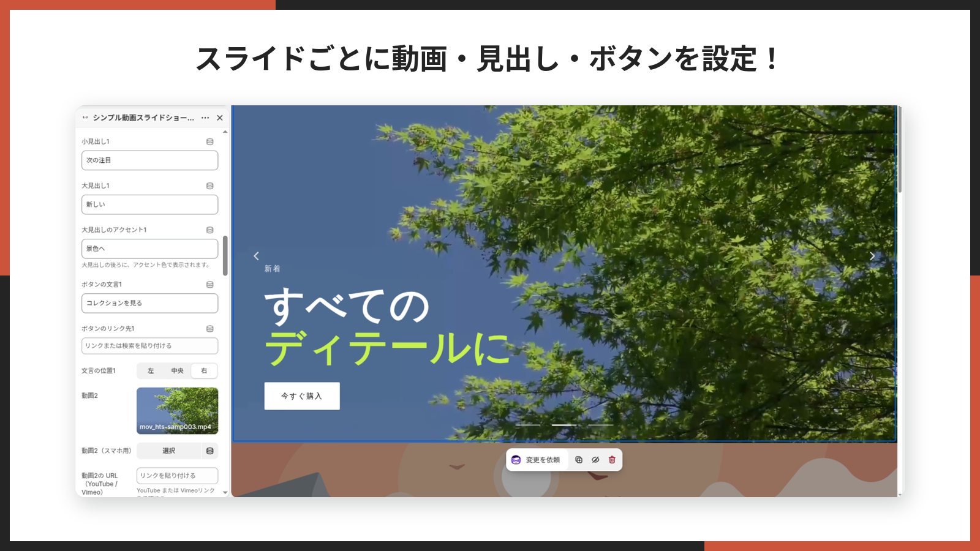Click the scroll-up arrow of settings panel
This screenshot has width=980, height=551.
(225, 132)
